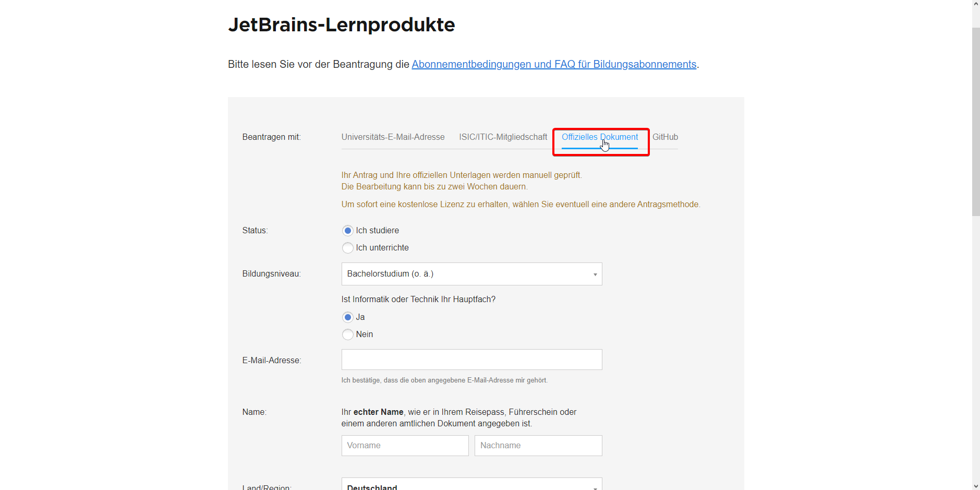Choose 'Ja' for Informatik Hauptfach question

pos(348,317)
